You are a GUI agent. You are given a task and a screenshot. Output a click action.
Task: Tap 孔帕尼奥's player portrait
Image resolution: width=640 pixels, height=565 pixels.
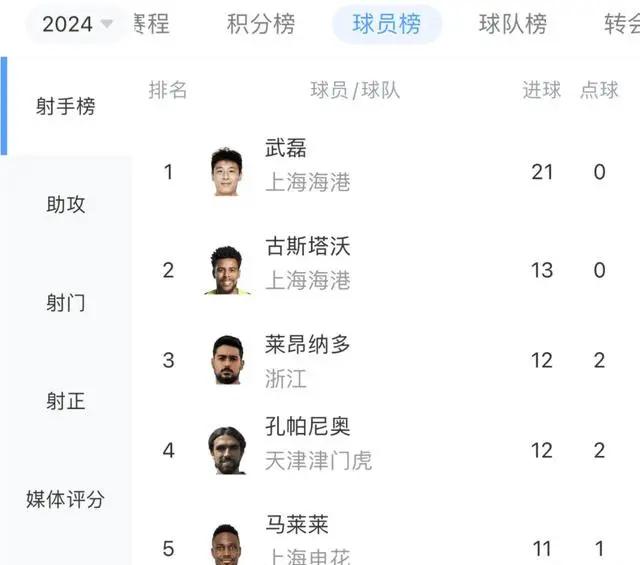coord(227,450)
